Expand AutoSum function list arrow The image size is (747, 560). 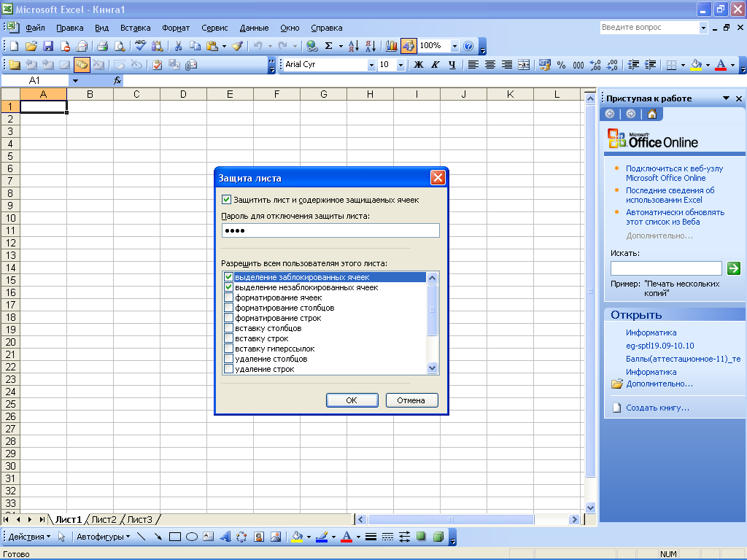(341, 46)
